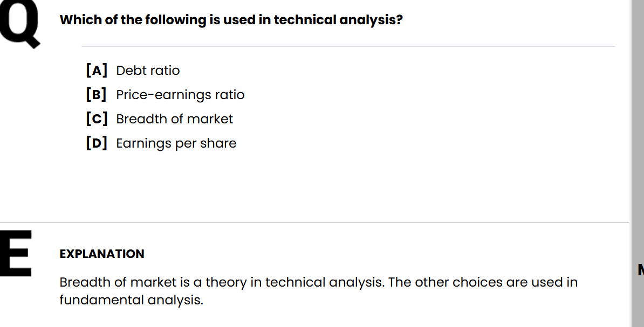Click the cut-off letter at the right edge
644x327 pixels.
point(641,269)
